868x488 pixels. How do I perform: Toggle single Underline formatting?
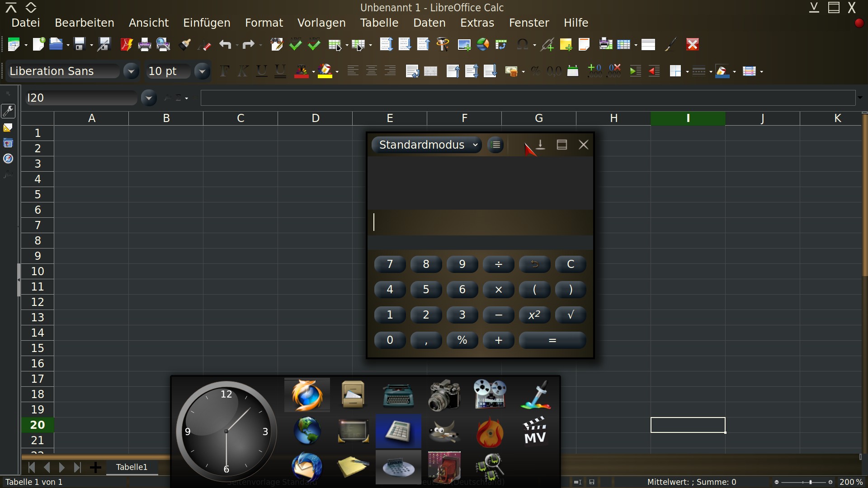pos(261,71)
